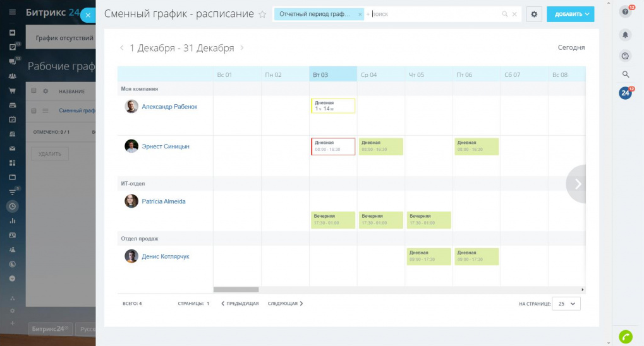The height and width of the screenshot is (346, 644).
Task: Open the notifications bell icon
Action: click(625, 35)
